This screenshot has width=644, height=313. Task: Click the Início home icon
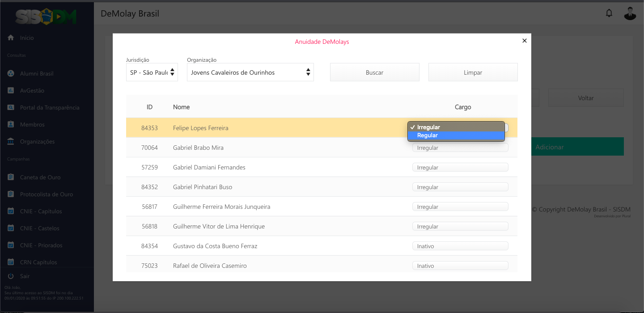11,38
